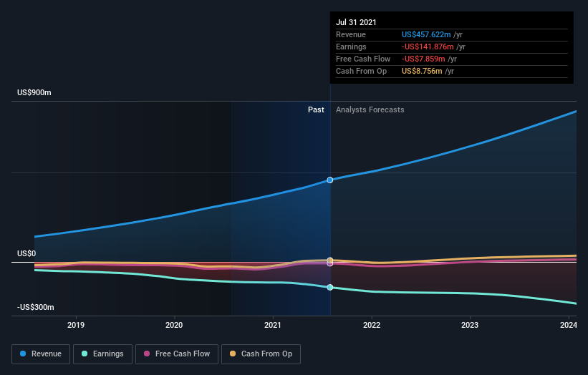Click the Earnings row label in tooltip
588x375 pixels.
pos(351,47)
